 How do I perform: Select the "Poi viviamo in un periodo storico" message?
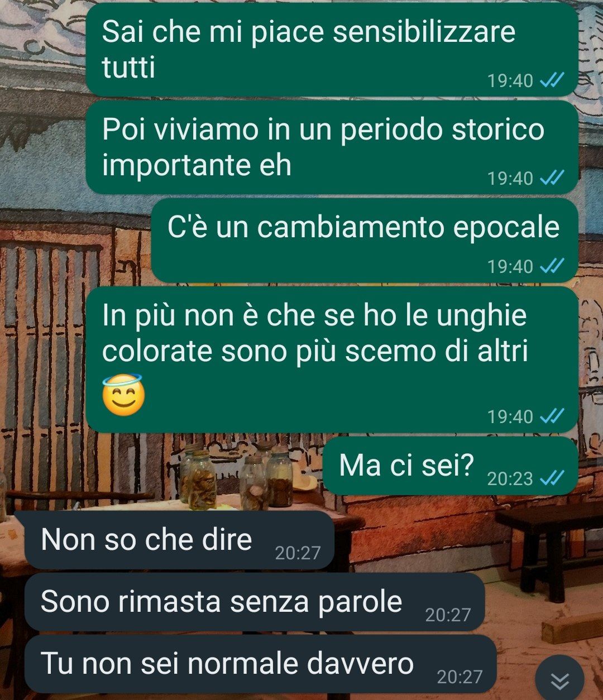[332, 147]
